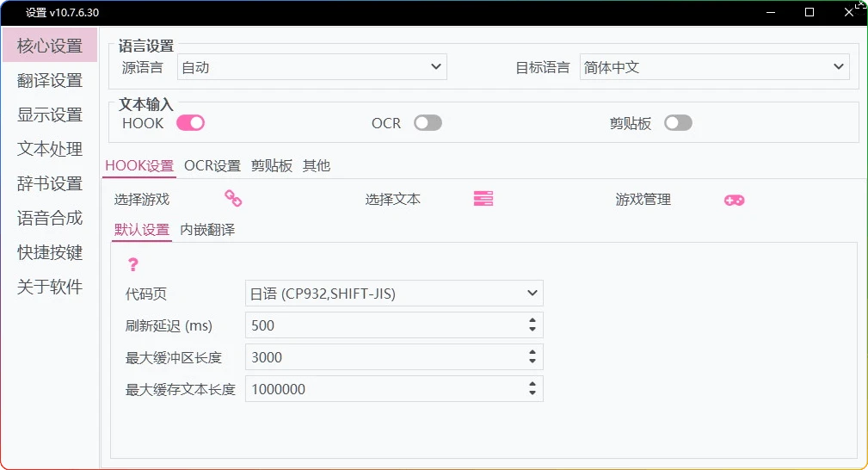Select the 默认设置 sub-tab
This screenshot has height=470, width=868.
coord(142,230)
